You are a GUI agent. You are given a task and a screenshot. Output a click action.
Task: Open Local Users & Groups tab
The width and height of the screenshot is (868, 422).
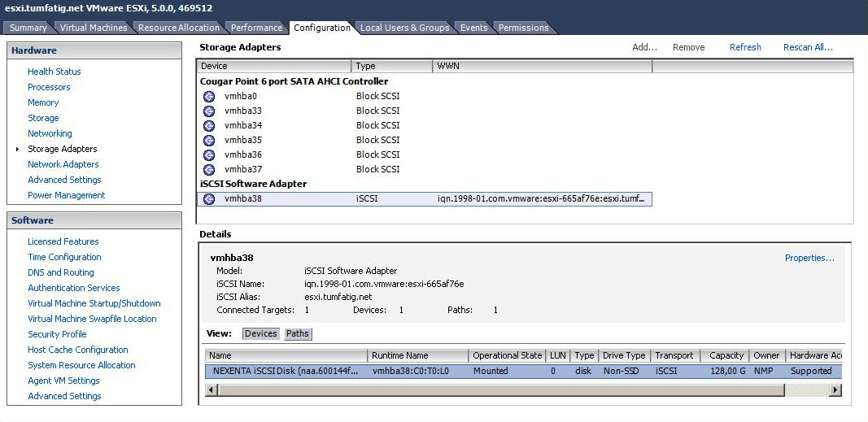click(x=404, y=28)
